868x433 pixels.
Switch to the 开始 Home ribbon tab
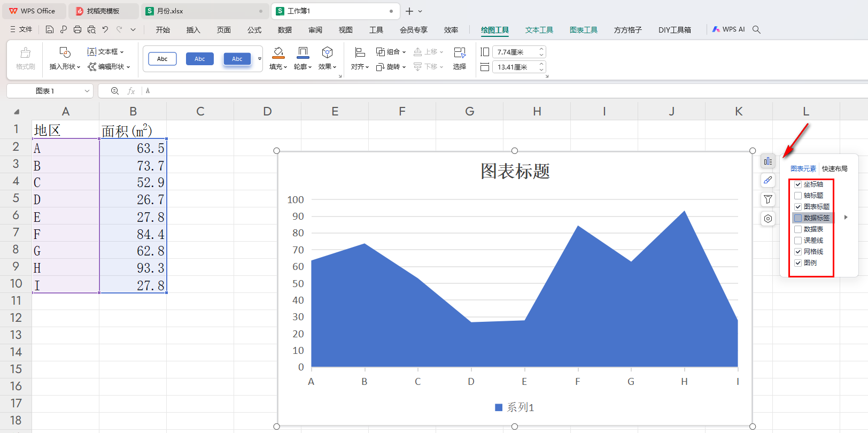pos(163,30)
